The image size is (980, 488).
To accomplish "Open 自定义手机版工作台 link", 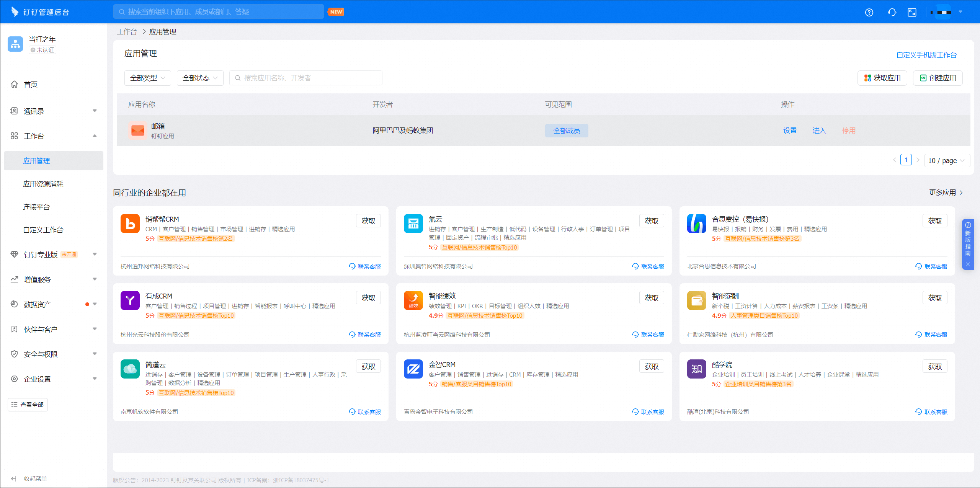I will tap(926, 55).
